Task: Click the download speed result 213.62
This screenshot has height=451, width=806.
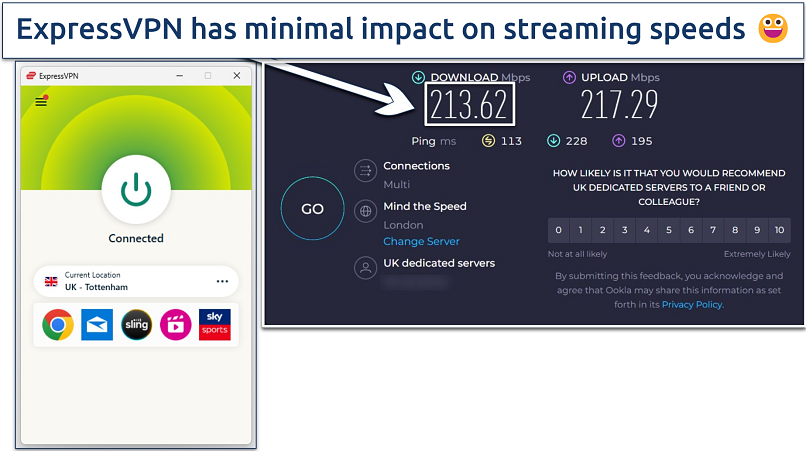Action: point(469,104)
